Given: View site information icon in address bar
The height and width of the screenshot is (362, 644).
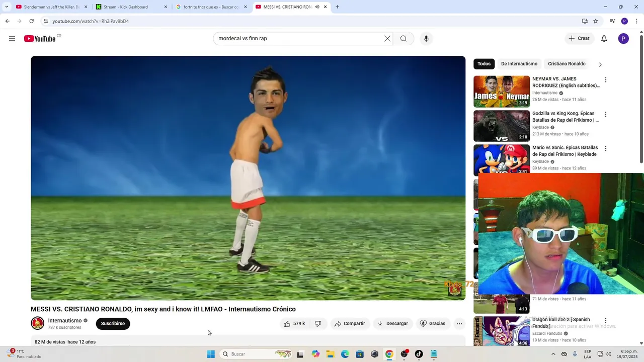Looking at the screenshot, I should 46,21.
